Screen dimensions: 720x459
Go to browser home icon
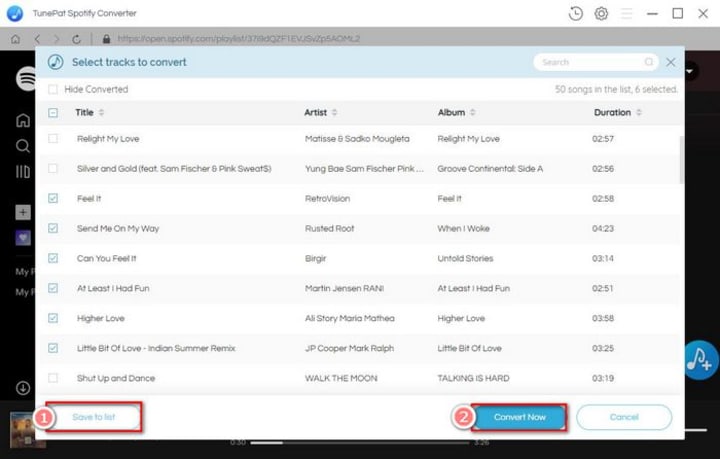pos(16,39)
